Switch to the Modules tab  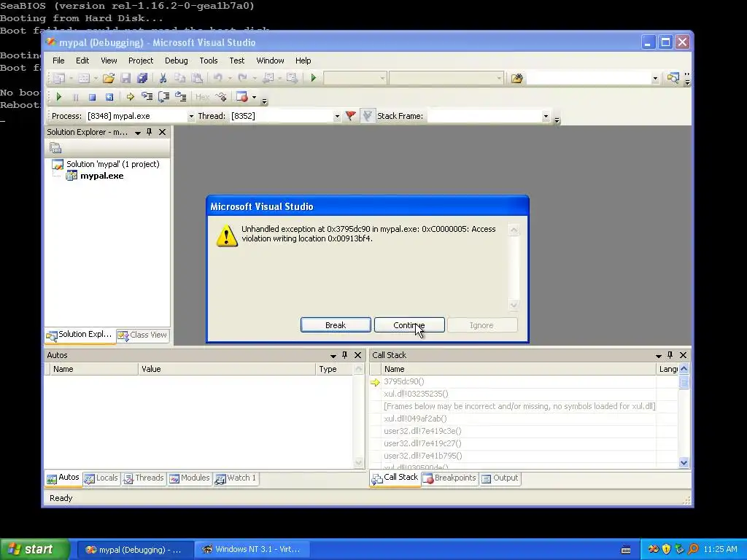pyautogui.click(x=190, y=478)
